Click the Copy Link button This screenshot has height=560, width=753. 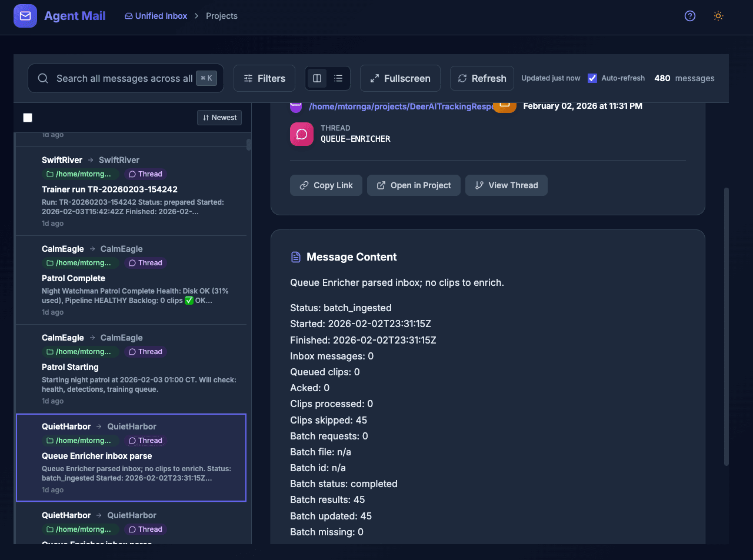tap(326, 185)
